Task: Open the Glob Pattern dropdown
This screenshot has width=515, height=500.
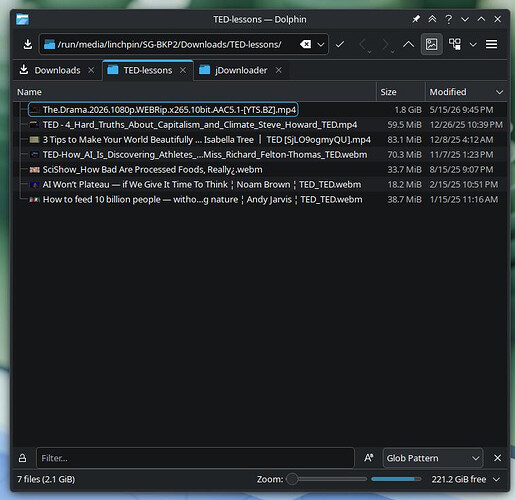Action: [x=433, y=458]
